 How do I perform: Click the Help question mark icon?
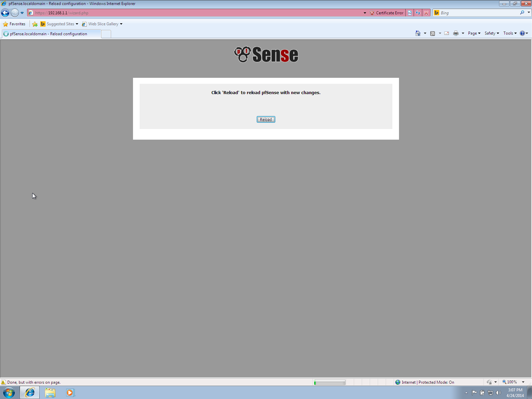pyautogui.click(x=522, y=33)
